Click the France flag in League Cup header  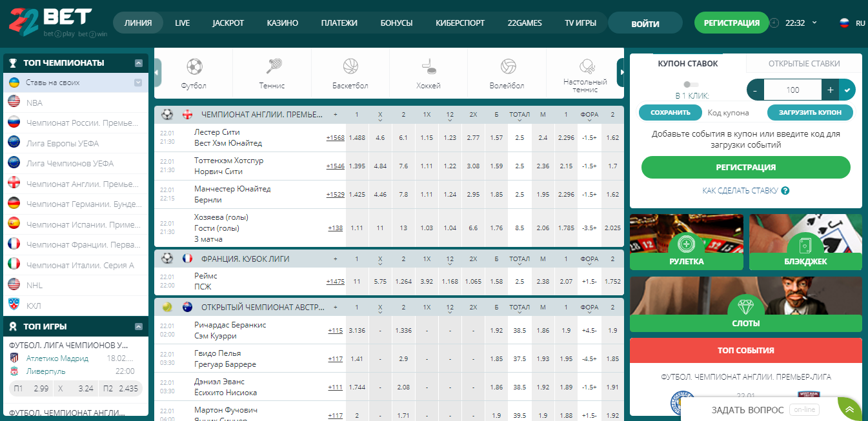click(x=188, y=259)
